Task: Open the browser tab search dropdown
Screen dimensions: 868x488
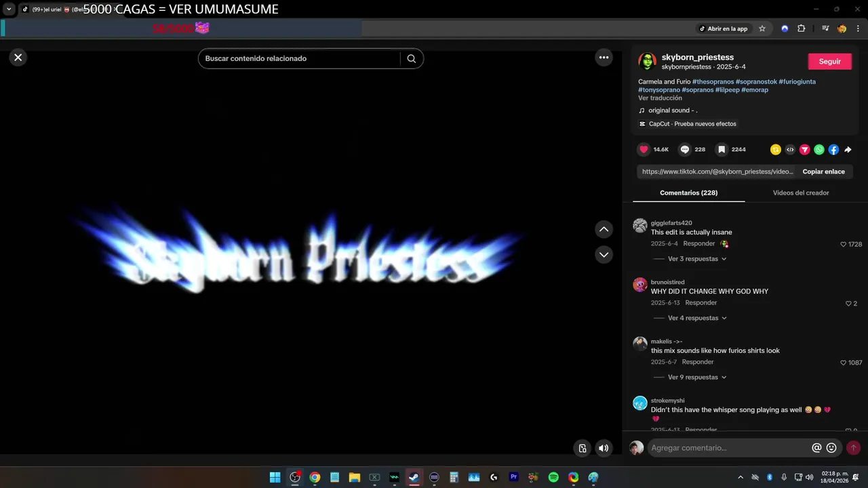Action: pyautogui.click(x=9, y=9)
